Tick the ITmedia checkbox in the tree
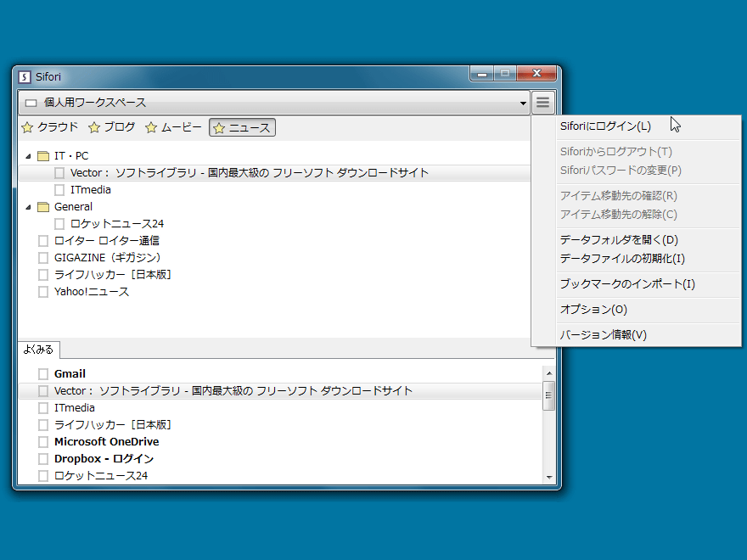 (x=59, y=190)
